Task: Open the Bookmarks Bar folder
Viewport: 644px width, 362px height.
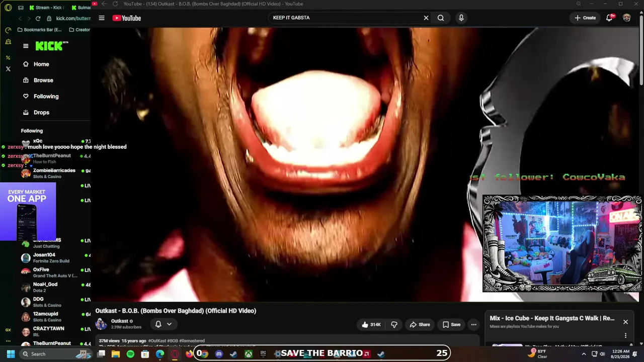Action: 39,30
